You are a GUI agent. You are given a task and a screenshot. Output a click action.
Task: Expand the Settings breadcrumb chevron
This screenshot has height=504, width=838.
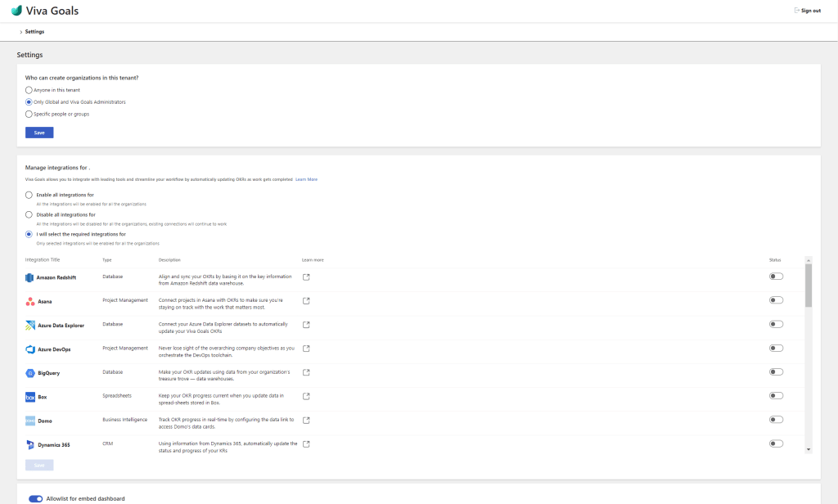(20, 32)
